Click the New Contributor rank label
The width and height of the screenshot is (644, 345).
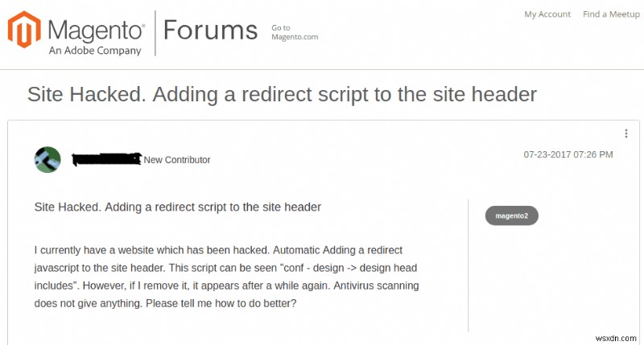[x=177, y=160]
